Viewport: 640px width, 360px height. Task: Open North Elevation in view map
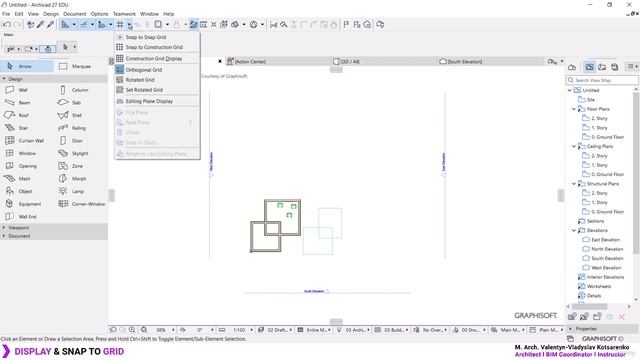pos(607,249)
